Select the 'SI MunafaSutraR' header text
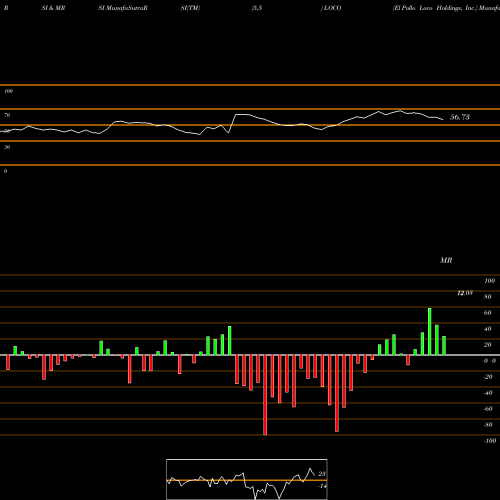500x500 pixels. pos(123,8)
